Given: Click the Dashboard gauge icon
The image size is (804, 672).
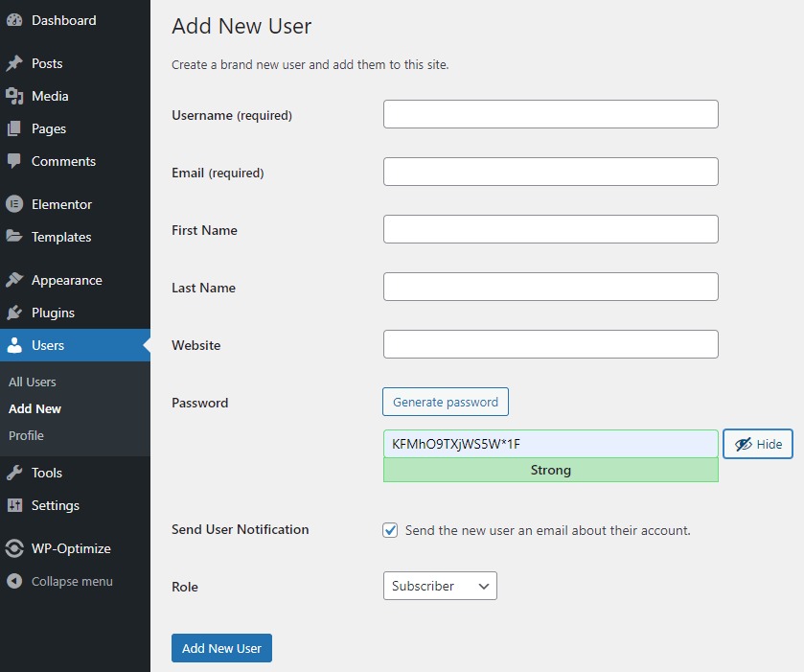Looking at the screenshot, I should coord(14,20).
